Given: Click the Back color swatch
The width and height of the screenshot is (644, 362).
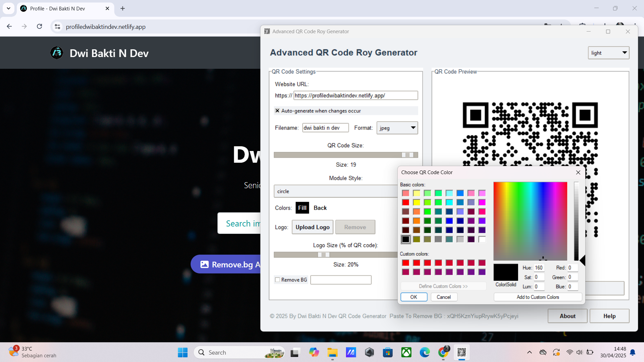Looking at the screenshot, I should pos(320,208).
